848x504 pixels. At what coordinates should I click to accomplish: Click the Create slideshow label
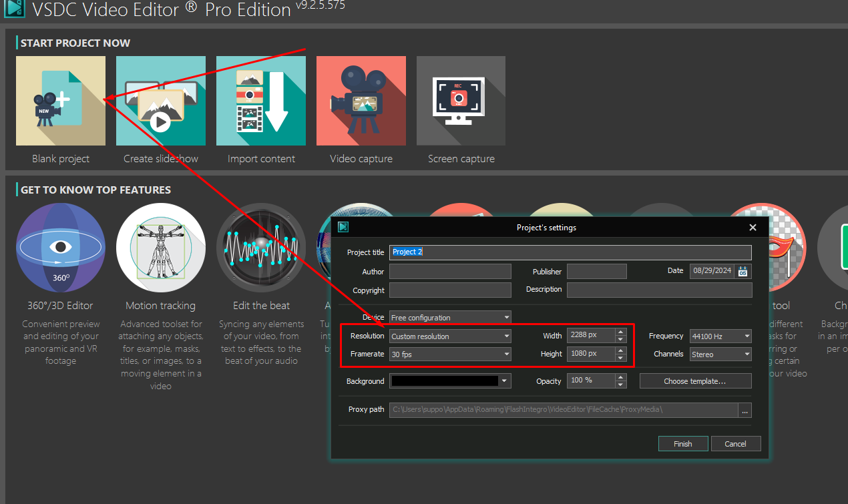click(x=161, y=159)
